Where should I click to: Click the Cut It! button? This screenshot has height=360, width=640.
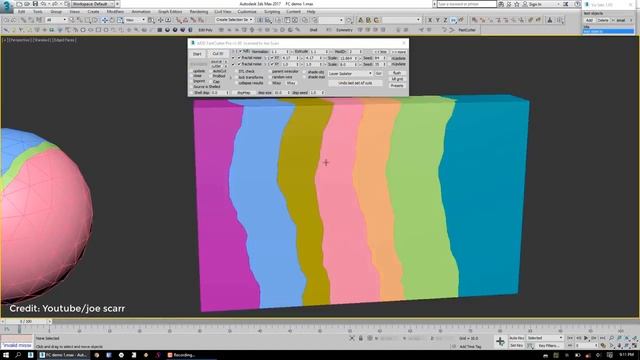pyautogui.click(x=218, y=54)
